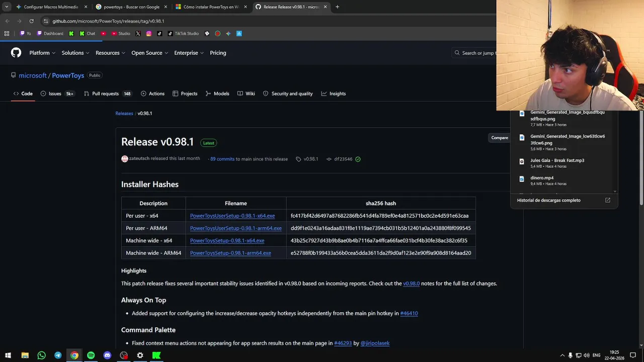Go back using the browser back arrow
644x362 pixels.
[x=7, y=21]
